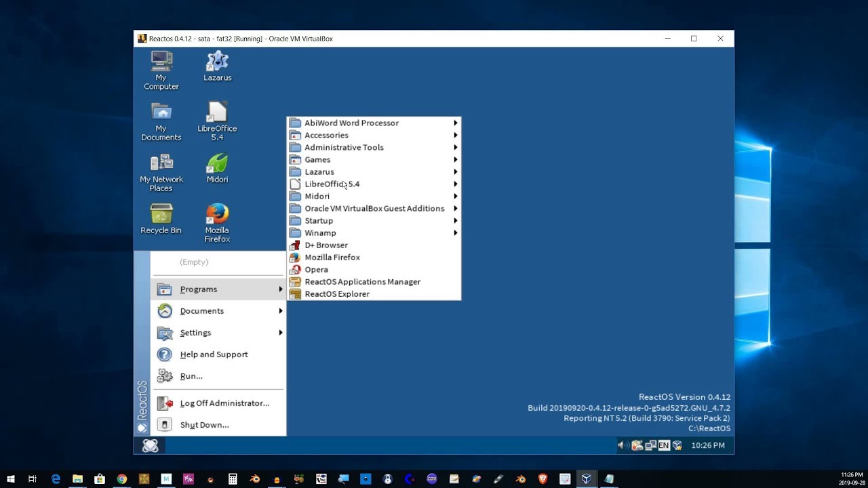Open ReactOS Applications Manager menu entry
868x488 pixels.
(x=374, y=282)
